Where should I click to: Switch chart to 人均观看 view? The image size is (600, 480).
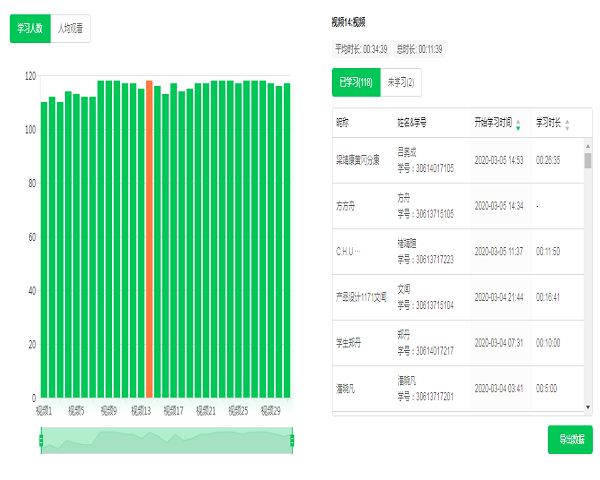coord(70,29)
